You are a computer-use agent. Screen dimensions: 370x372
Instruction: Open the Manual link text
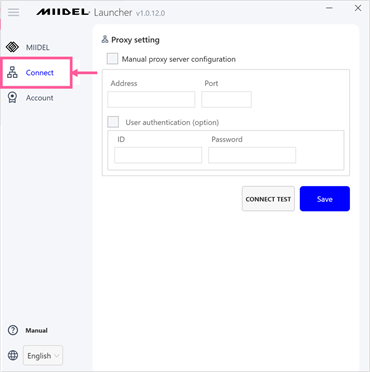[37, 330]
